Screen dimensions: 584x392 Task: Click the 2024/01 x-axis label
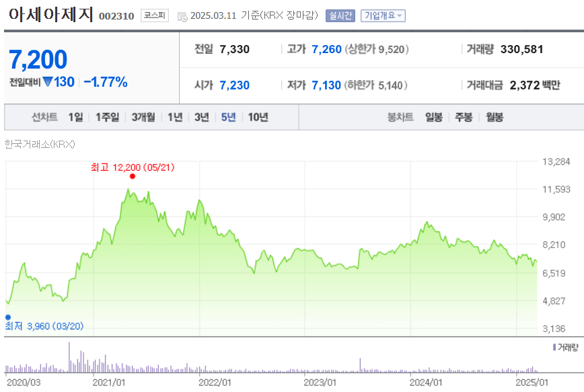(x=426, y=383)
